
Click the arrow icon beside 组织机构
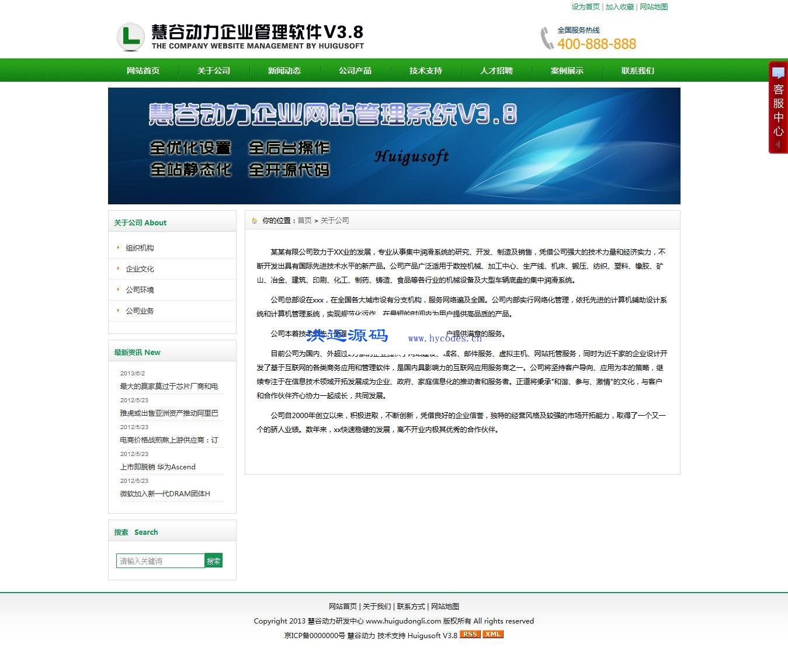[x=119, y=247]
